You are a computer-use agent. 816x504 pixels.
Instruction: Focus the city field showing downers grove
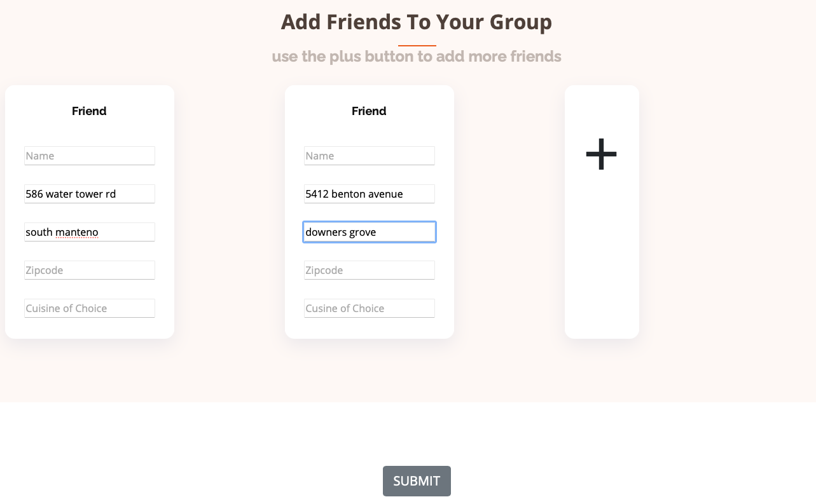[369, 231]
